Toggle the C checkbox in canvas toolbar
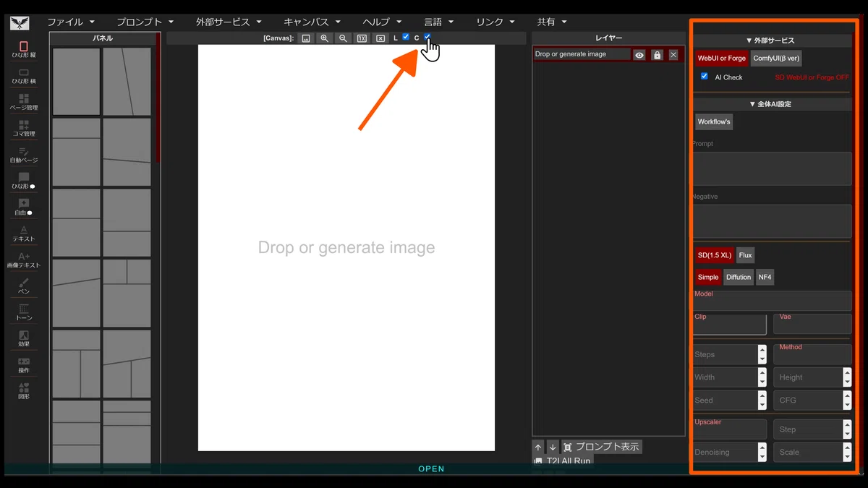The width and height of the screenshot is (868, 488). 427,37
